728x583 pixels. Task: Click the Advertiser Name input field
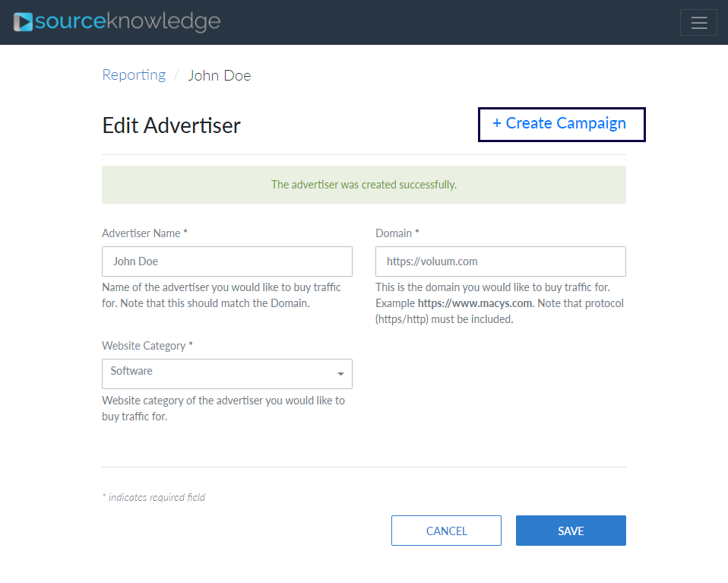coord(226,261)
